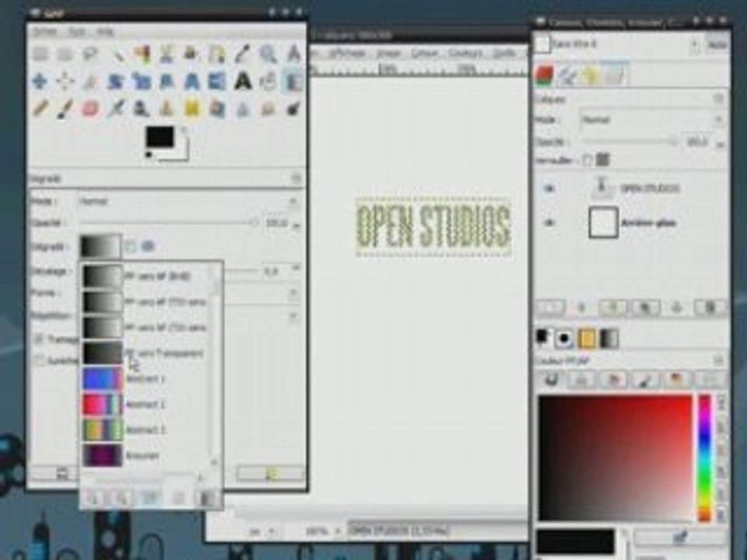
Task: Open Calque menu in image window
Action: click(424, 53)
